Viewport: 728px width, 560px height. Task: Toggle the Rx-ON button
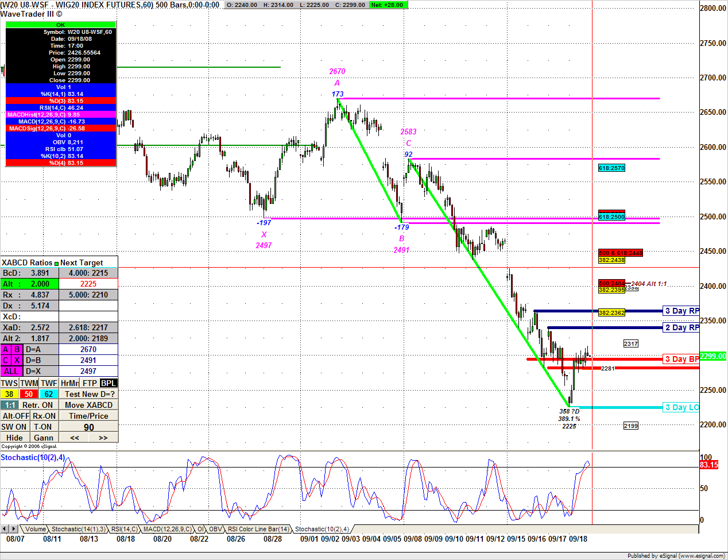pyautogui.click(x=44, y=416)
